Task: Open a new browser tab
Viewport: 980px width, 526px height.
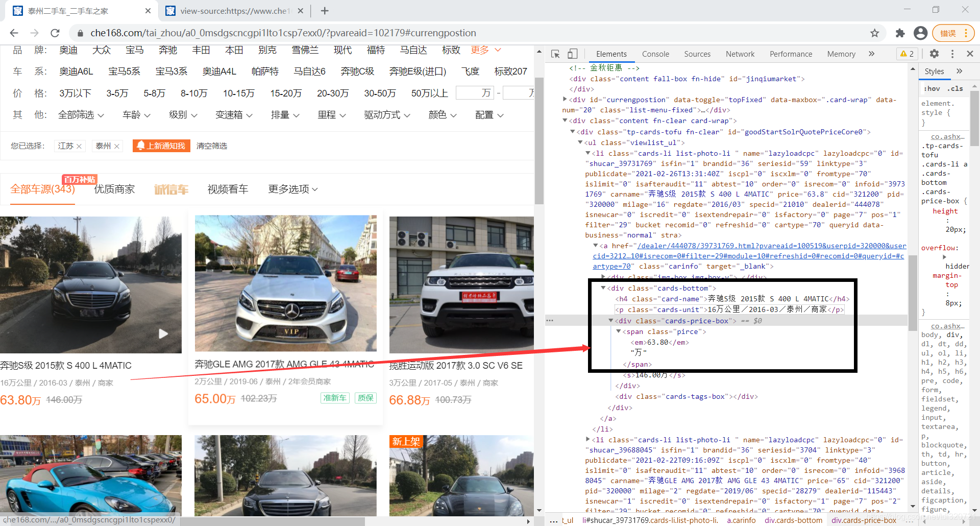Action: 325,11
